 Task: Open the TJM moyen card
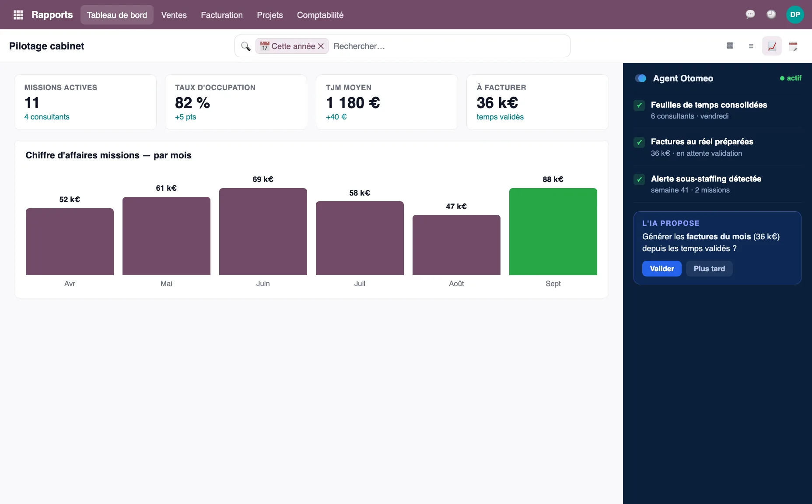(387, 102)
